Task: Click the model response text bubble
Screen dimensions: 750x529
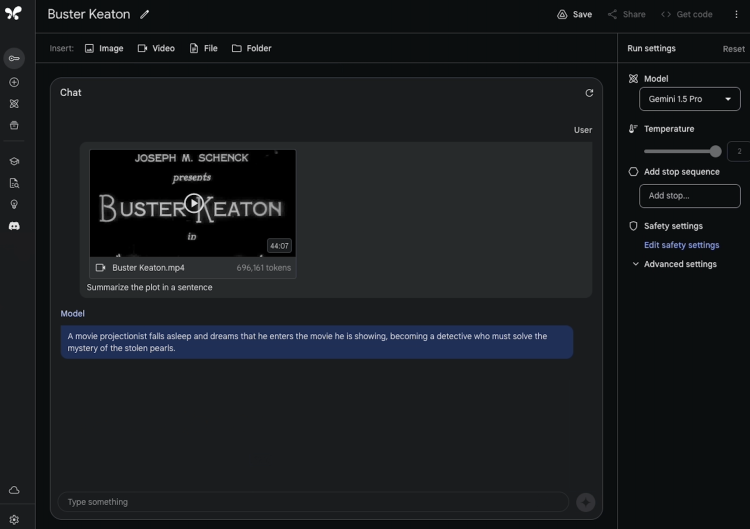Action: [x=317, y=342]
